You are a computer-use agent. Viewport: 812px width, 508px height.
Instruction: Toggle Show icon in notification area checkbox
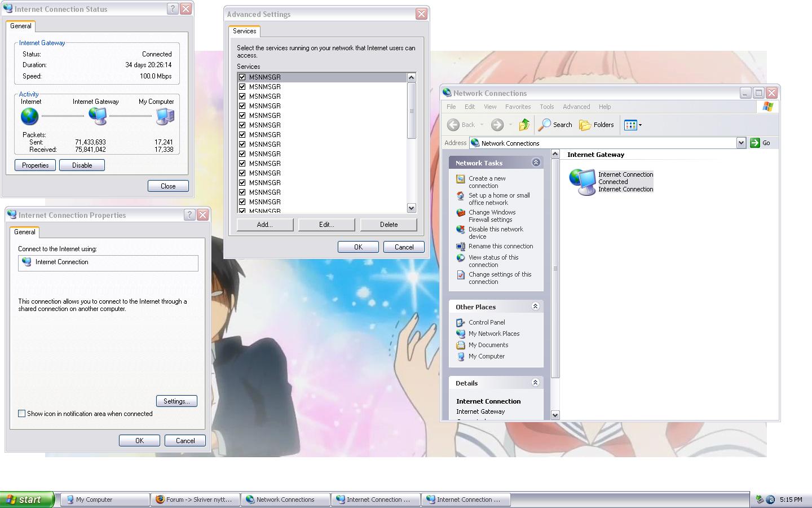(x=22, y=414)
